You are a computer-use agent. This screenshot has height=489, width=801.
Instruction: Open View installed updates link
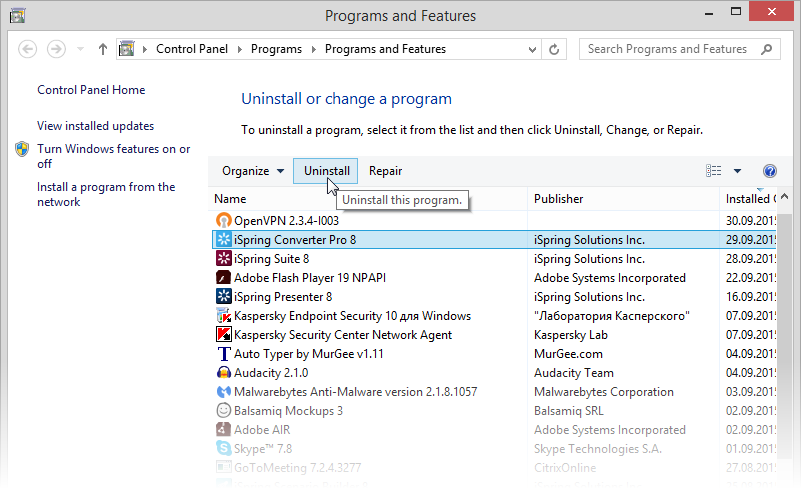[x=95, y=126]
